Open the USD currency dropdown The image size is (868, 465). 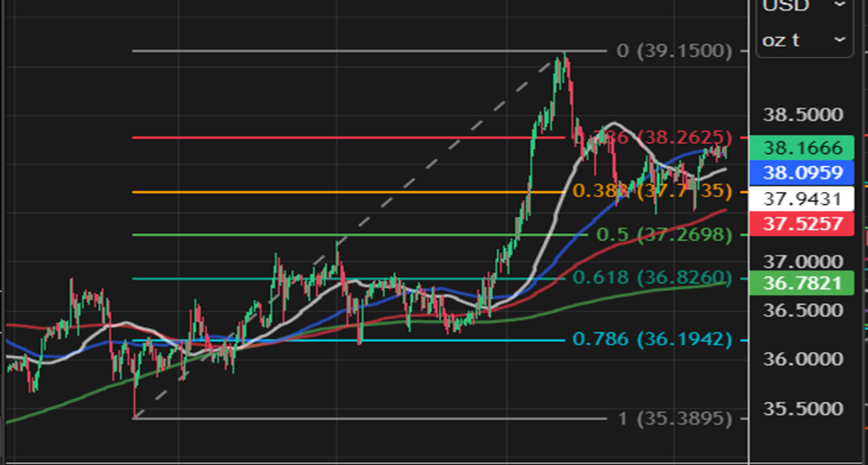click(x=804, y=6)
